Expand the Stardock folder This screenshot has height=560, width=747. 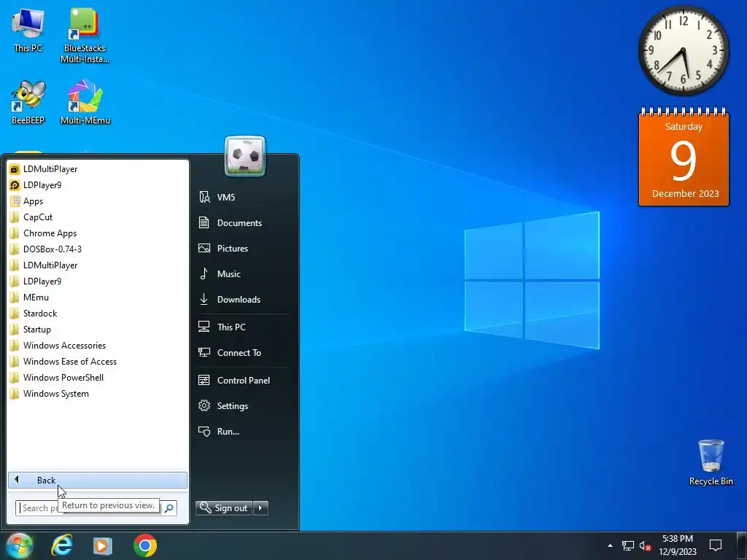98,314
